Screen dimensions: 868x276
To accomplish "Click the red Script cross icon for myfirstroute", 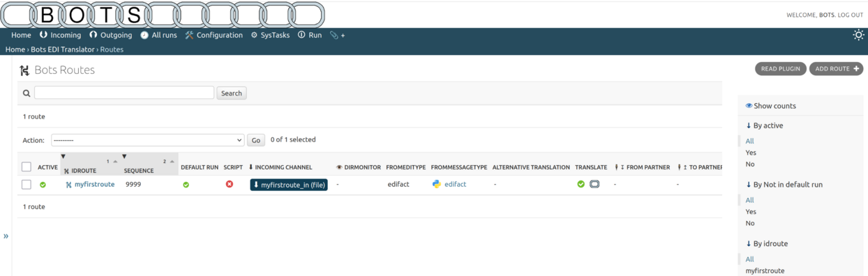I will pos(230,184).
